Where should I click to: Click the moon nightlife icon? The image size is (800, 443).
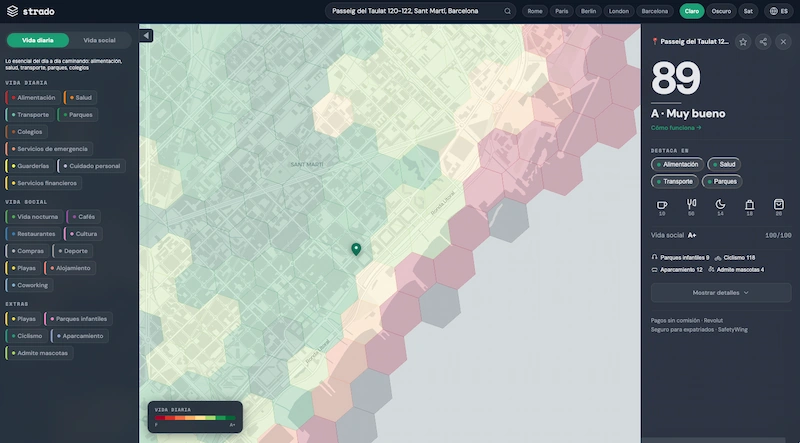click(x=720, y=204)
